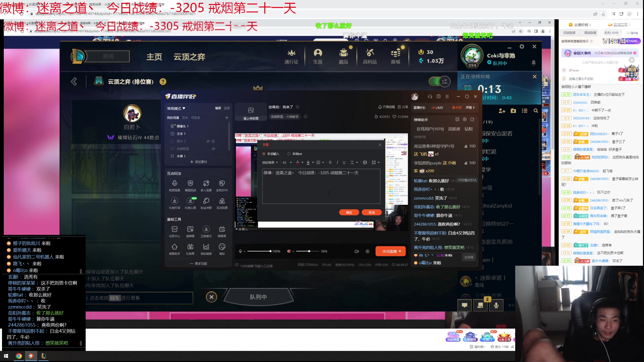Switch to the 竖屏 portrait layout tab
Viewport: 644px width, 362px height.
[x=227, y=108]
